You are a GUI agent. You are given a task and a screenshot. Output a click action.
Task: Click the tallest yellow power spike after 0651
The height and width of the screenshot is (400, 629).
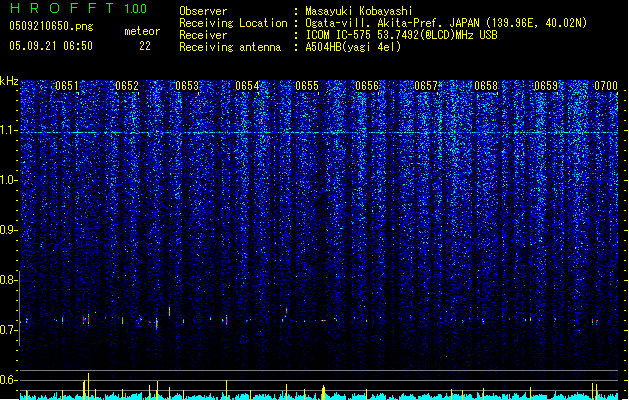(89, 384)
